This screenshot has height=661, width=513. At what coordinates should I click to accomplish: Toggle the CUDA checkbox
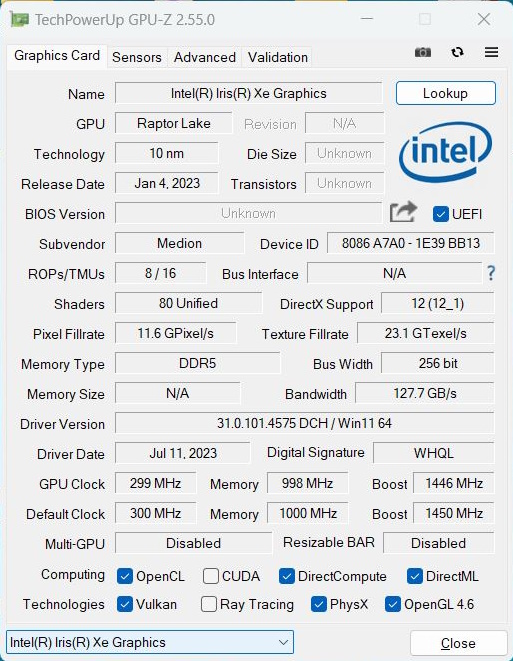210,576
